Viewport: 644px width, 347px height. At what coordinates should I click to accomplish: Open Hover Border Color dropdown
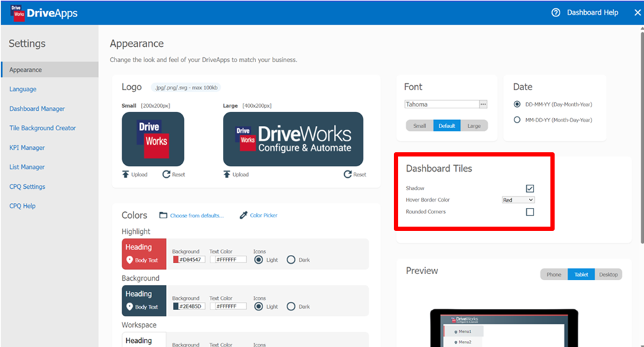click(x=519, y=200)
